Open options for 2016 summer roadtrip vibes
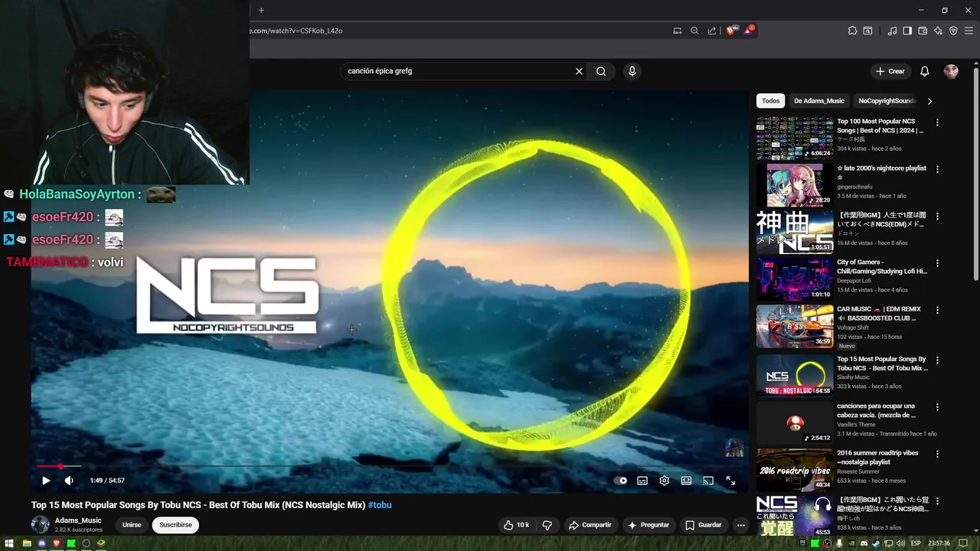 click(937, 454)
